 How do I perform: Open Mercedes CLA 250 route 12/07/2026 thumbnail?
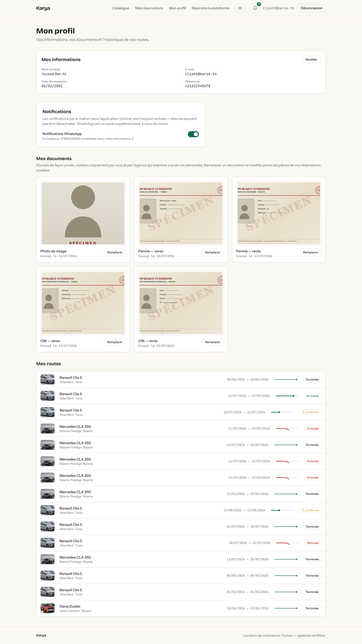pyautogui.click(x=48, y=445)
